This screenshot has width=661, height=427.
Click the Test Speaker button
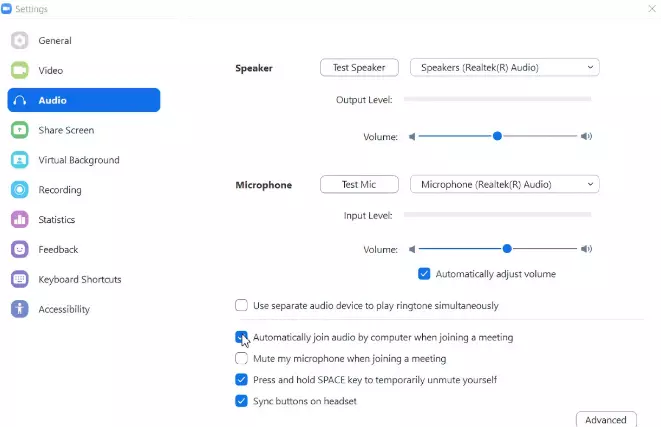[359, 67]
